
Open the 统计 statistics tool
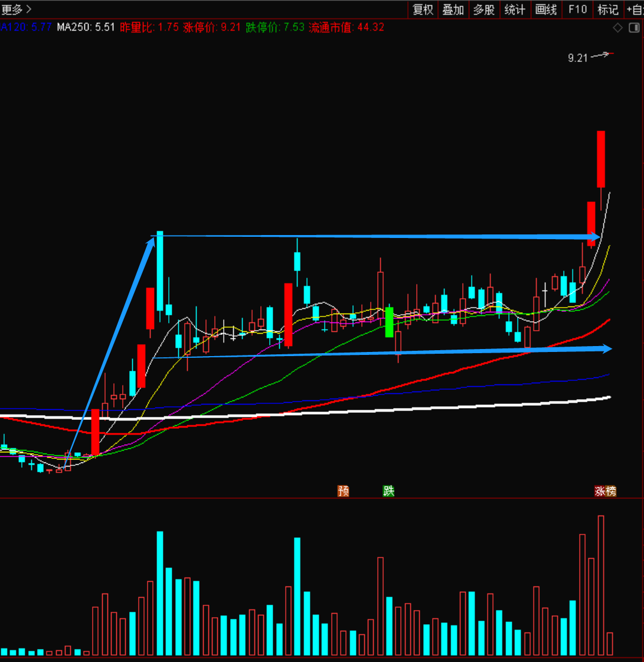pos(515,9)
